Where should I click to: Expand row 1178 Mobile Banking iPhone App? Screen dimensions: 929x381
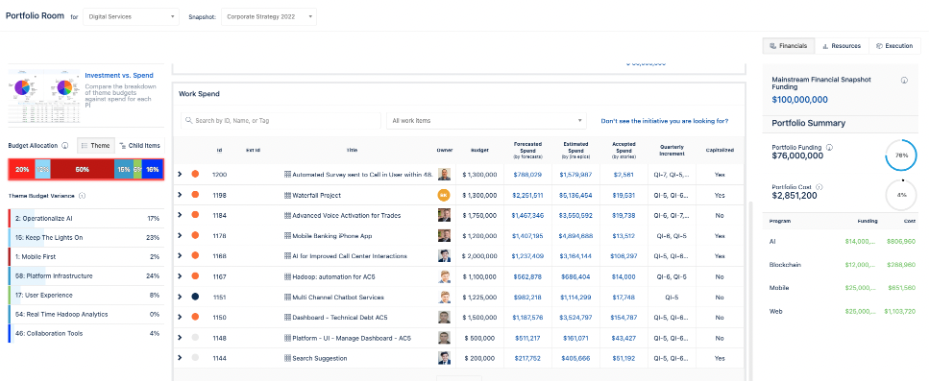pos(180,236)
